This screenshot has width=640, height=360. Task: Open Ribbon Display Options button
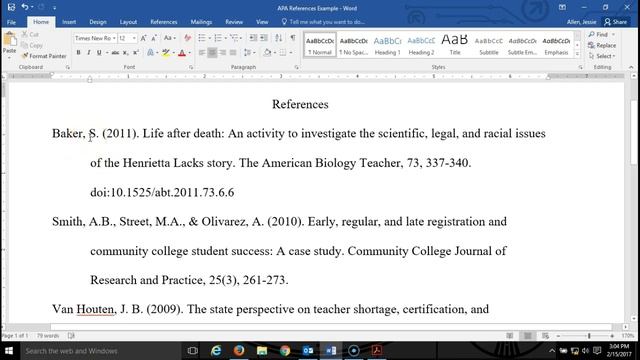pyautogui.click(x=562, y=7)
